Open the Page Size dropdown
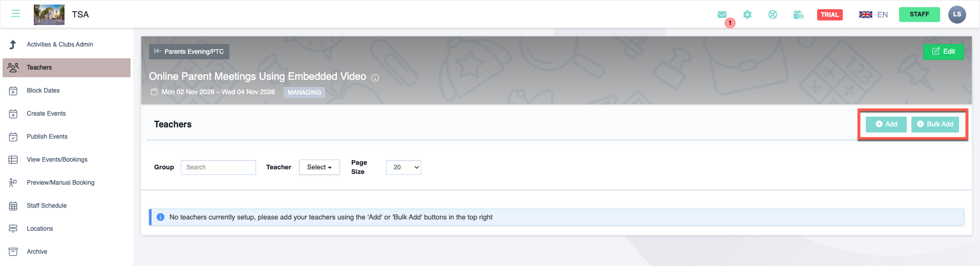Screen dimensions: 980x266 (x=403, y=167)
